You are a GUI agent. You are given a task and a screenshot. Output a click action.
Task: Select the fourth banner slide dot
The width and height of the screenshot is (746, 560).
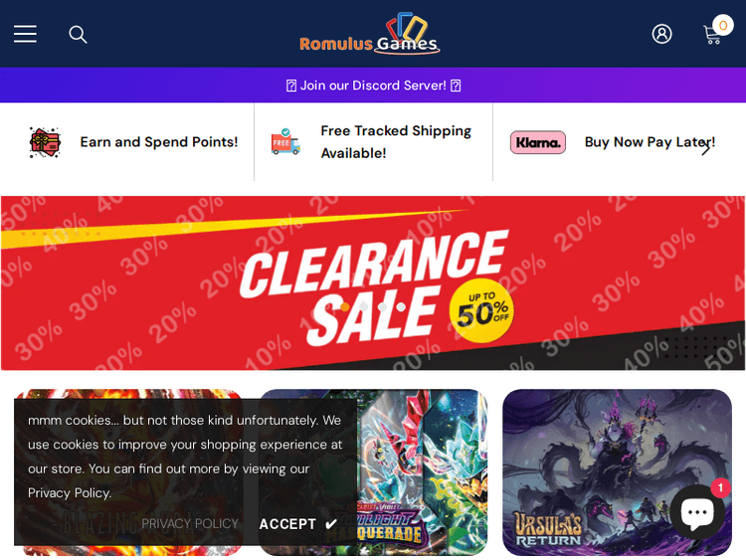click(x=401, y=307)
